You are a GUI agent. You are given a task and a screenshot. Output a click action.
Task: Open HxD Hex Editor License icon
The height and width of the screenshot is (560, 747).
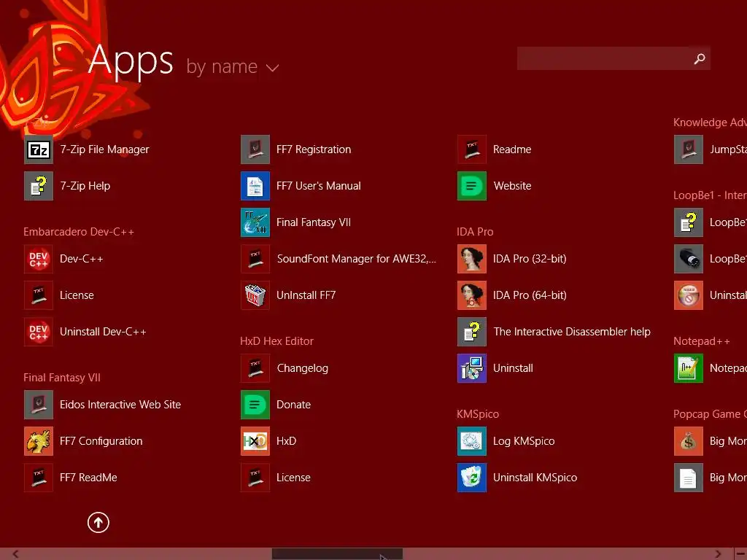pyautogui.click(x=255, y=478)
